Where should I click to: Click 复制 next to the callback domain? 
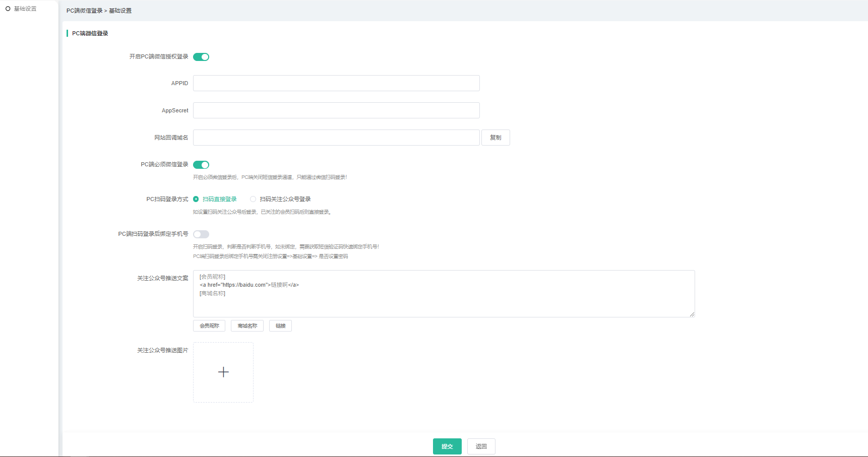495,138
